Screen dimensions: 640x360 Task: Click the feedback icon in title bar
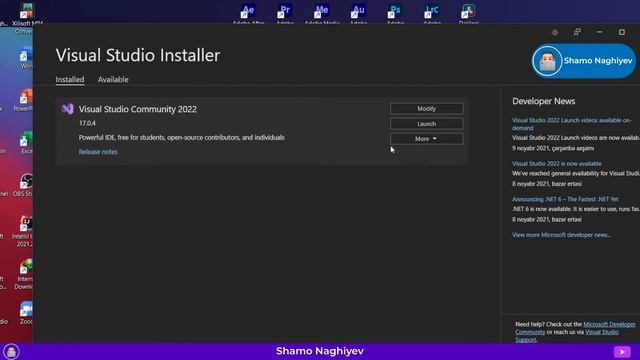(577, 32)
